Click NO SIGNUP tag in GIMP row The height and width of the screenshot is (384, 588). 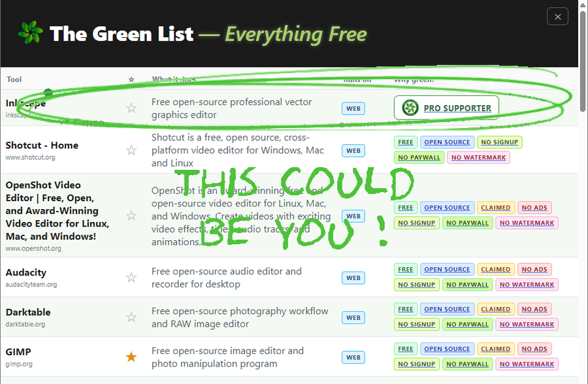416,364
